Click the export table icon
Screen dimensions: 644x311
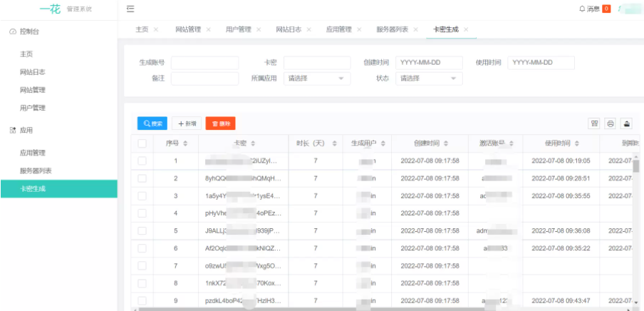(627, 123)
